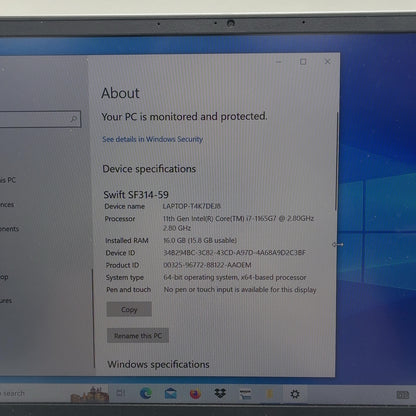
Task: Select the Device specifications heading
Action: (149, 169)
